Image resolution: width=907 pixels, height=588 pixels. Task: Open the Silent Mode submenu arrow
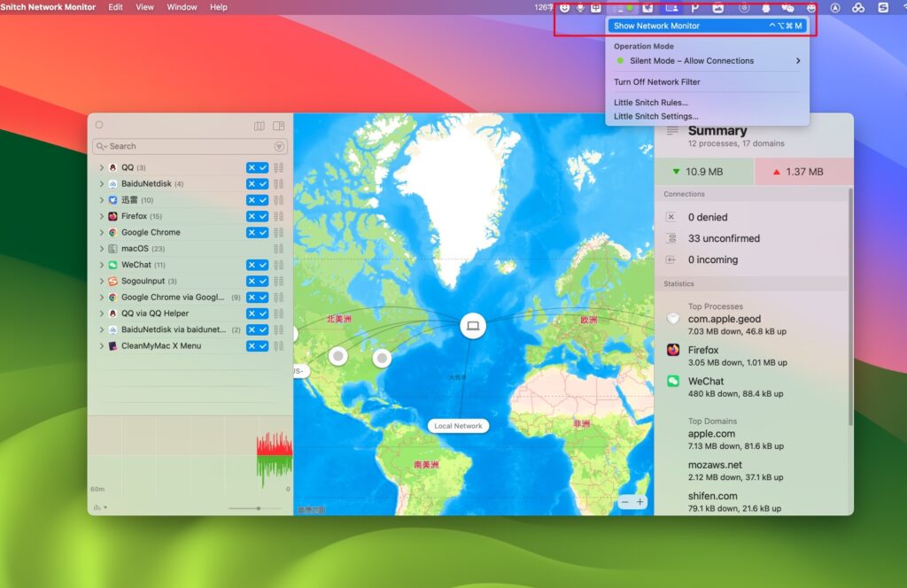[x=798, y=60]
